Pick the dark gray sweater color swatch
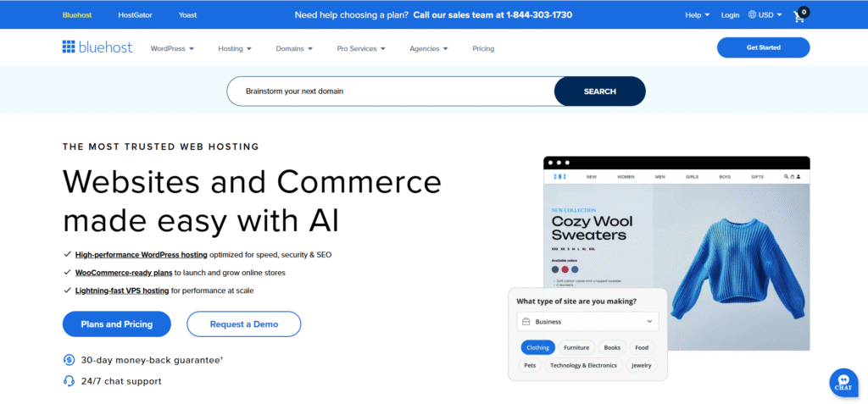The image size is (868, 404). click(555, 269)
